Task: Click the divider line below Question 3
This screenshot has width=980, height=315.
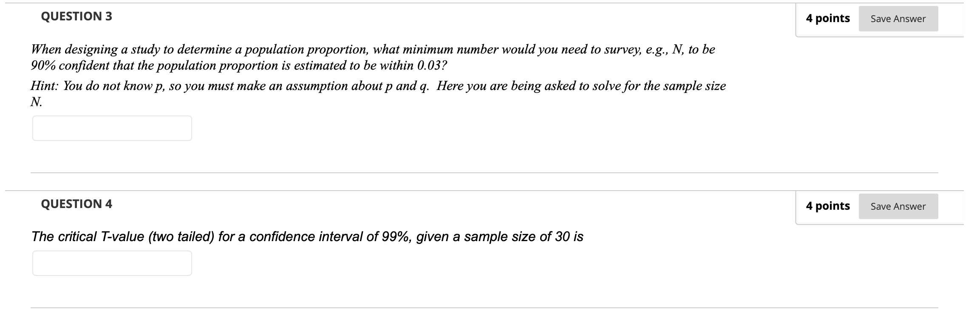Action: (489, 172)
